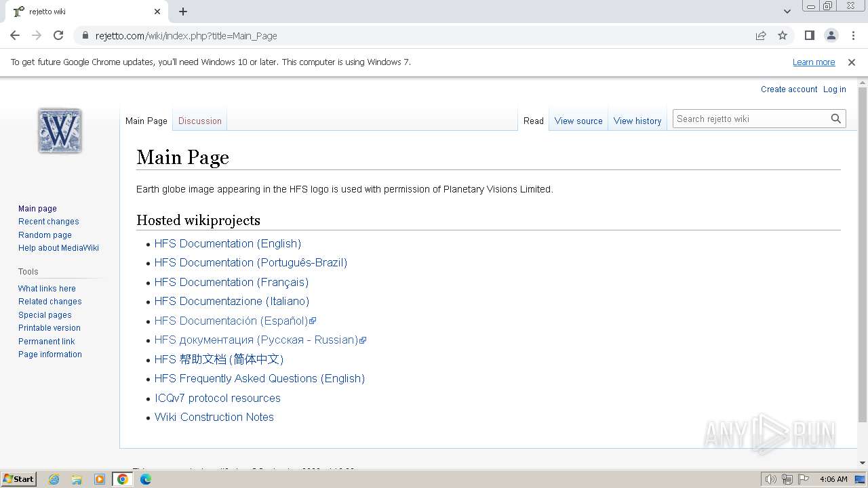Click the taskbar clock 4:06 AM

click(833, 479)
